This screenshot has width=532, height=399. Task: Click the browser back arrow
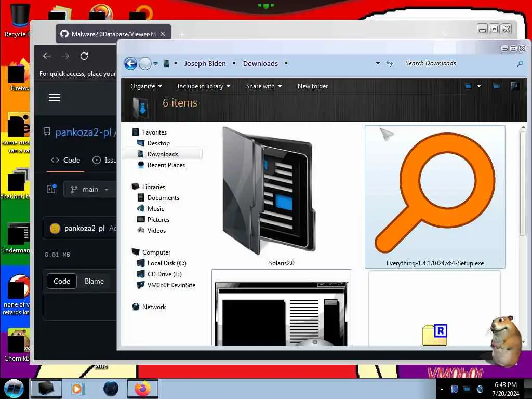click(x=47, y=56)
